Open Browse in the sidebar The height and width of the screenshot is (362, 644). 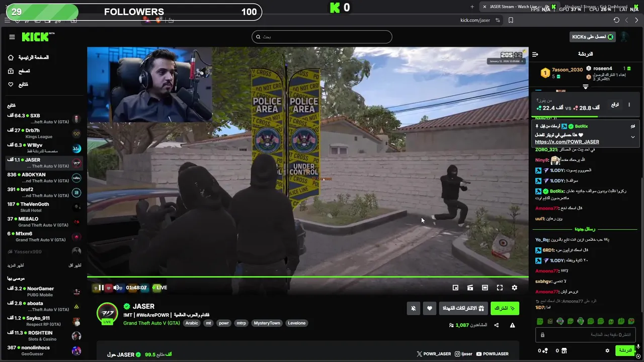pyautogui.click(x=19, y=71)
